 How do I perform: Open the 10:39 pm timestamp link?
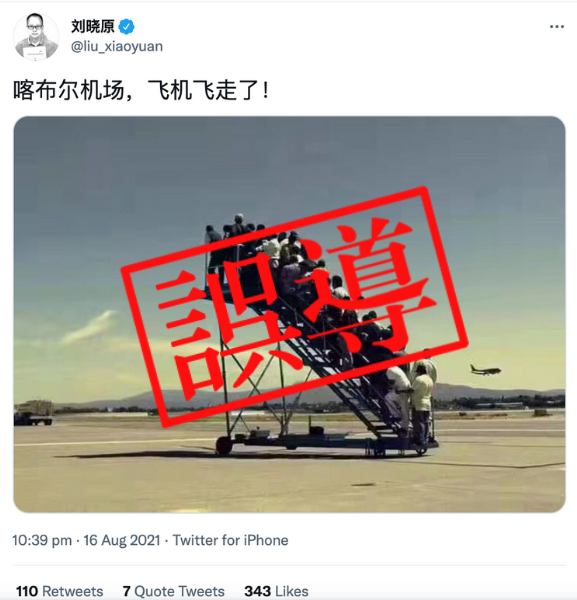[42, 540]
